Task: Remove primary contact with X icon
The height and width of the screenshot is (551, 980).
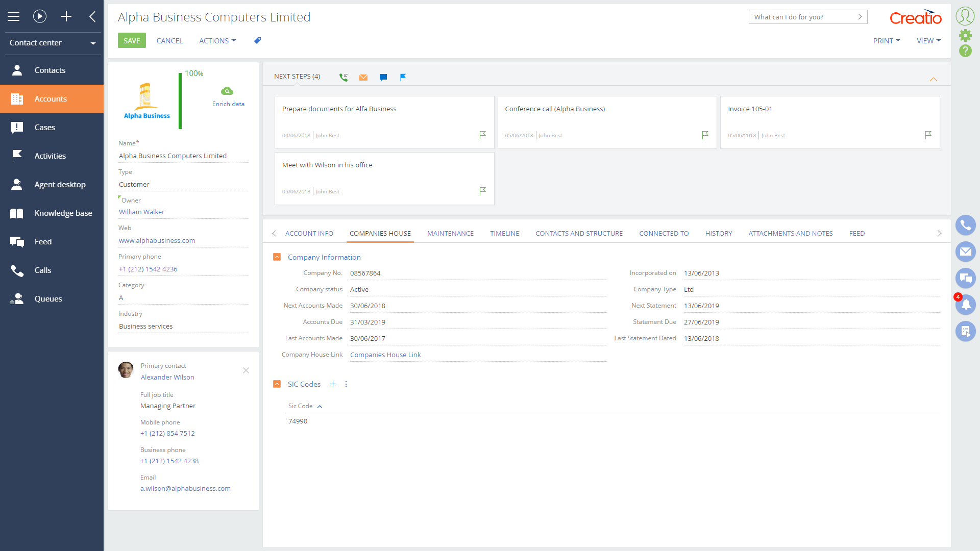Action: [x=246, y=370]
